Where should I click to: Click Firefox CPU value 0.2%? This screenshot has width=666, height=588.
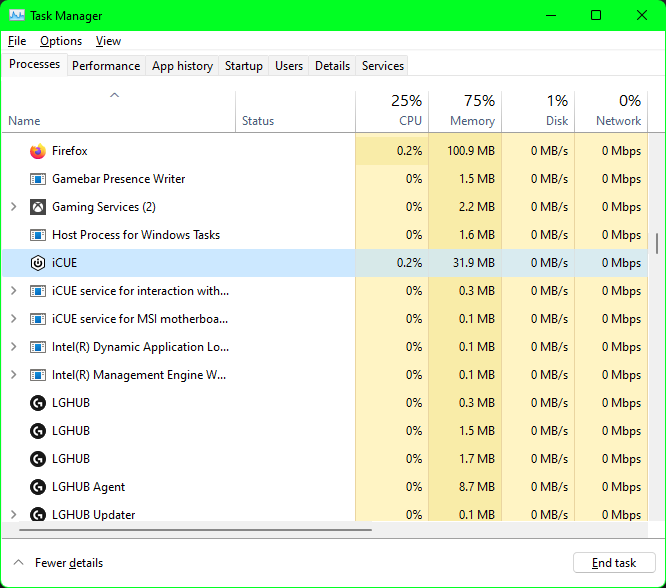409,151
